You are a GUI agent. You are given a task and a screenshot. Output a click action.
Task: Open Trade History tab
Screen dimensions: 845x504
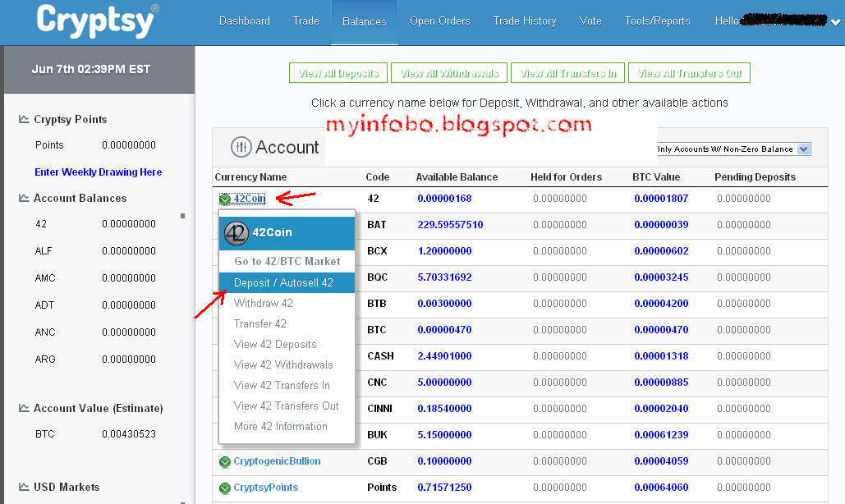525,21
